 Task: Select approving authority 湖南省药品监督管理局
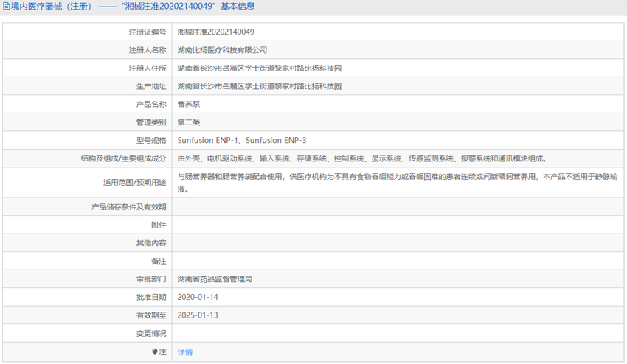[215, 279]
